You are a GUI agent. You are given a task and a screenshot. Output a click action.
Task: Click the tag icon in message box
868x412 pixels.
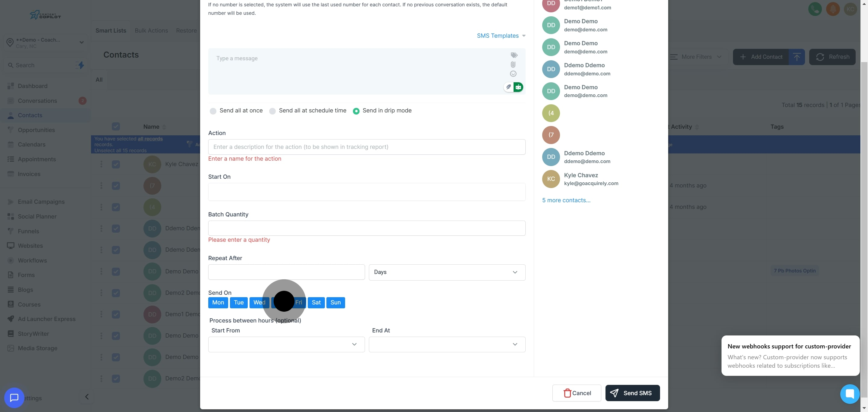[x=514, y=55]
